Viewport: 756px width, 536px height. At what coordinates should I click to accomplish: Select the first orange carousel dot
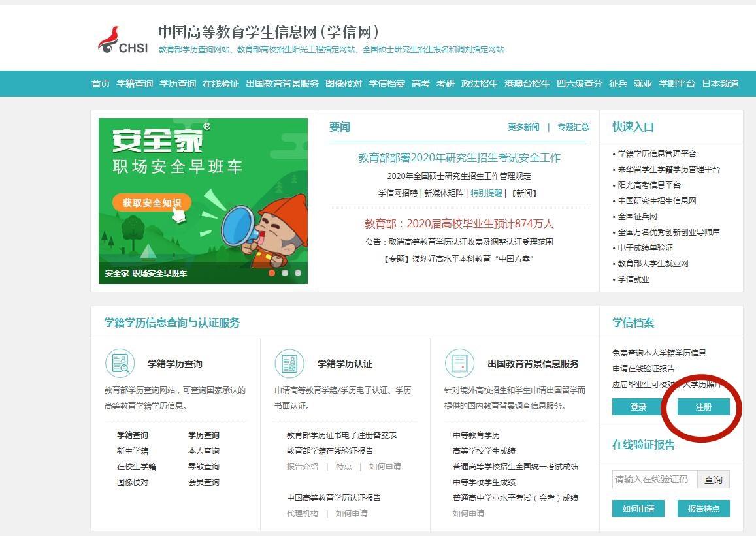[272, 273]
